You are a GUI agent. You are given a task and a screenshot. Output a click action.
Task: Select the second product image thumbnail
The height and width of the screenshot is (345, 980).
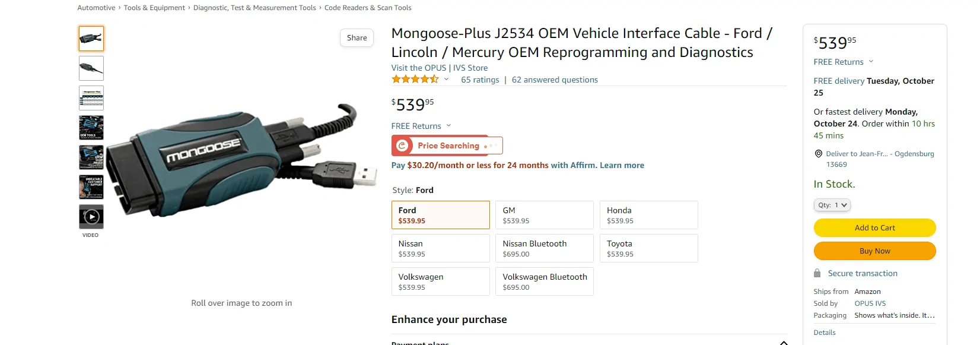(x=91, y=68)
